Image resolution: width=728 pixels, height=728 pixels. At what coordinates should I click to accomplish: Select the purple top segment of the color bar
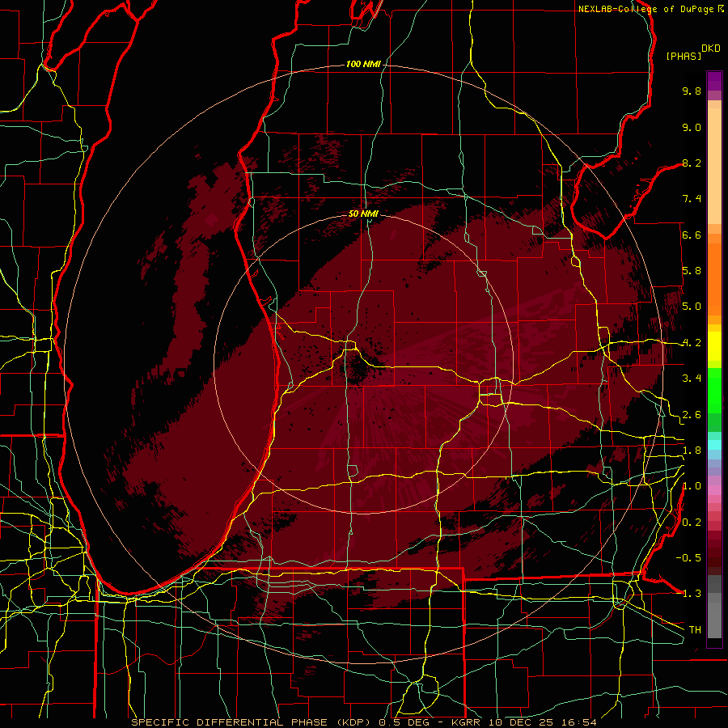714,81
